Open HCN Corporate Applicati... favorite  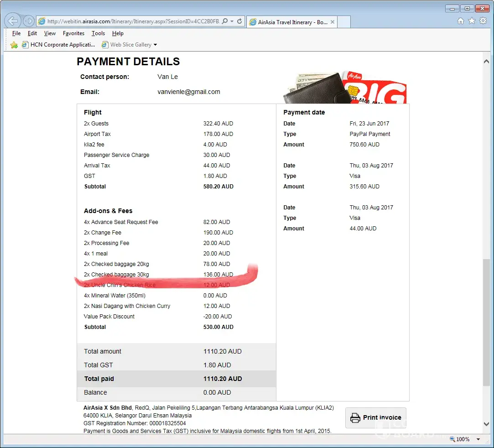tap(58, 45)
